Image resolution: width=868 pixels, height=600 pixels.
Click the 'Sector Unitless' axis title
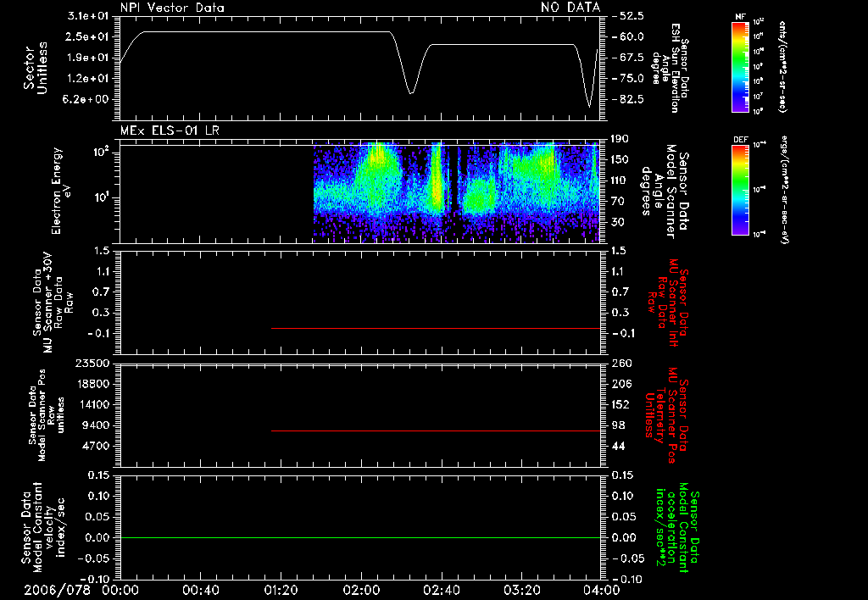point(35,68)
